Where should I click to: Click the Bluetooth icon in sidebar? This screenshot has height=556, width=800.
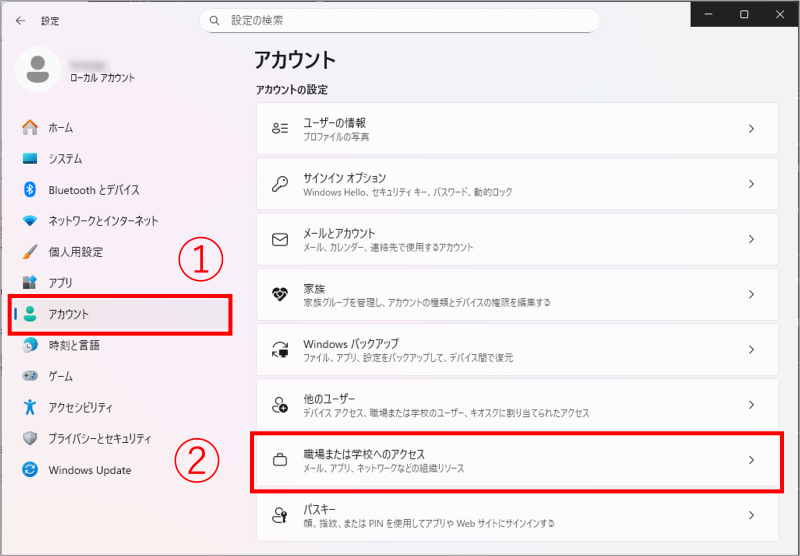pos(30,190)
